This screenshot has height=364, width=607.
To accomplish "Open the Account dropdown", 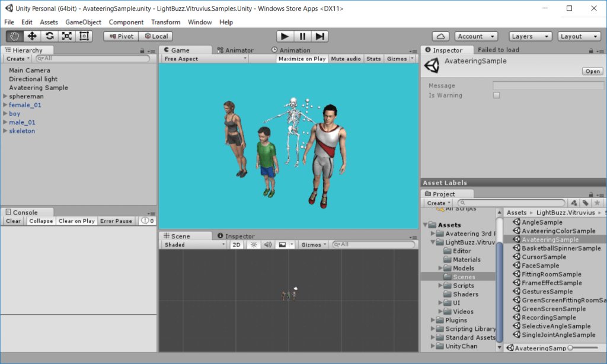I will (x=476, y=36).
